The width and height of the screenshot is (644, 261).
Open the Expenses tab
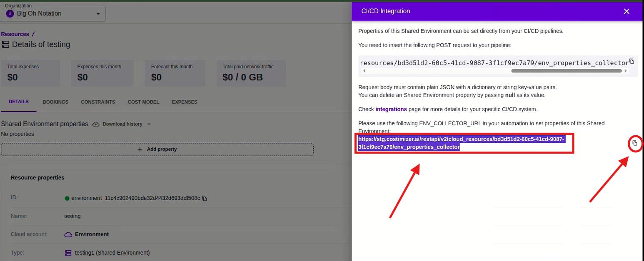pos(185,102)
